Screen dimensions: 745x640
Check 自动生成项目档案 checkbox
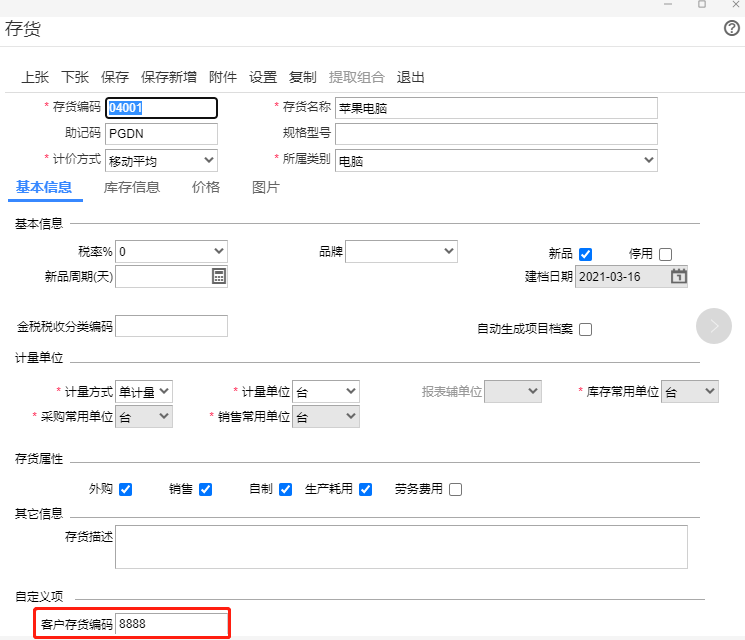point(585,329)
